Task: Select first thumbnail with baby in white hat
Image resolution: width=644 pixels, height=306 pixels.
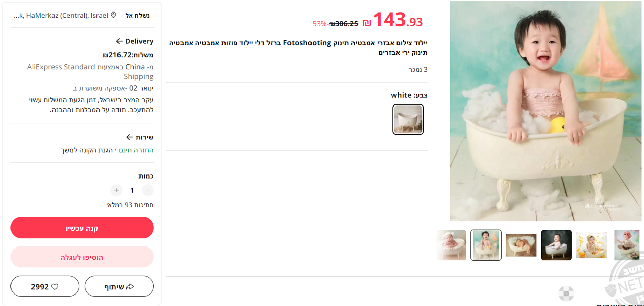Action: click(451, 245)
